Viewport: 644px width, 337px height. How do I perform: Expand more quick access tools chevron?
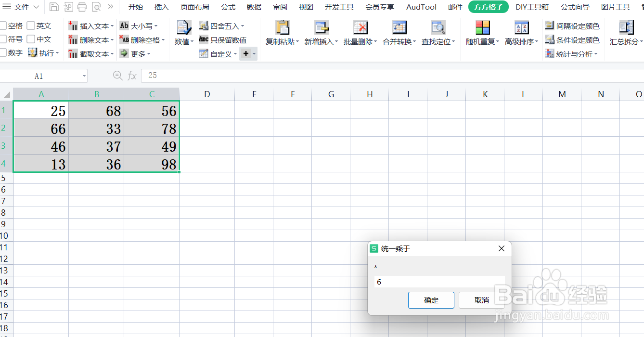point(111,7)
